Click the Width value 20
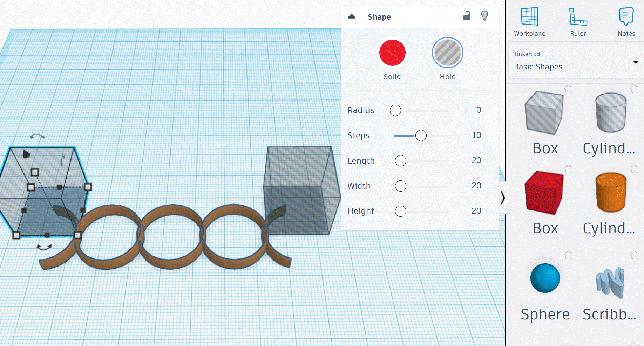 476,186
